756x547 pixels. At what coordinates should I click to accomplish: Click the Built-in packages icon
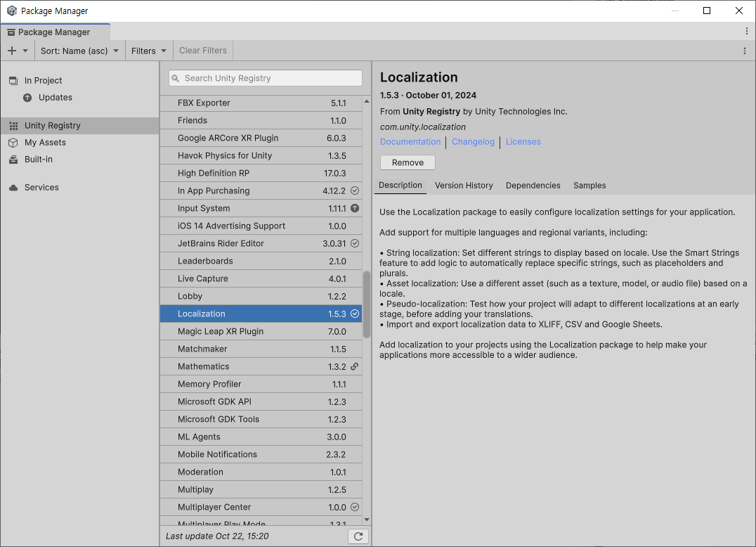coord(13,159)
